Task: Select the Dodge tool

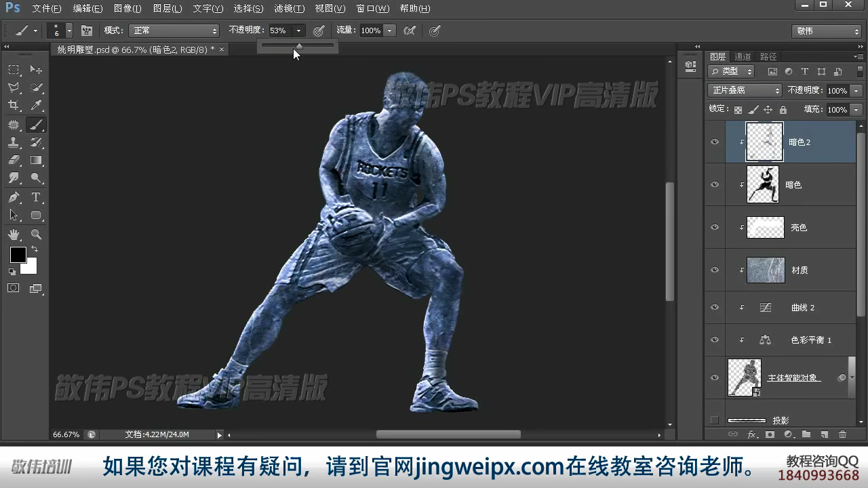Action: (x=36, y=178)
